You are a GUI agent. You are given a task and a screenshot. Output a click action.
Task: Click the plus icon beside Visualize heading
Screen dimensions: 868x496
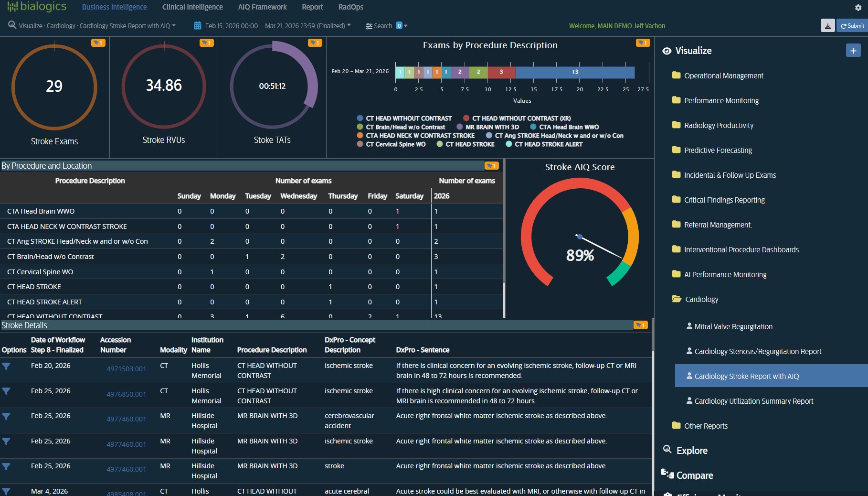(853, 50)
